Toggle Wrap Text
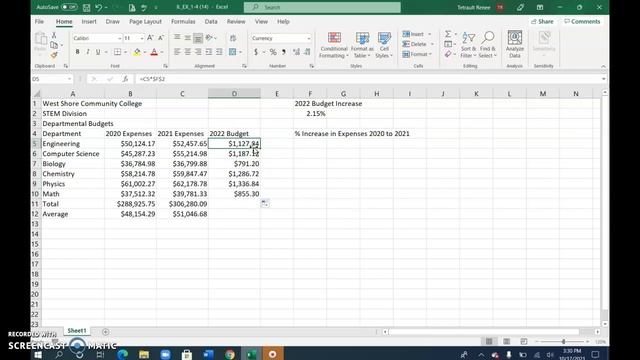640x360 pixels. click(233, 38)
